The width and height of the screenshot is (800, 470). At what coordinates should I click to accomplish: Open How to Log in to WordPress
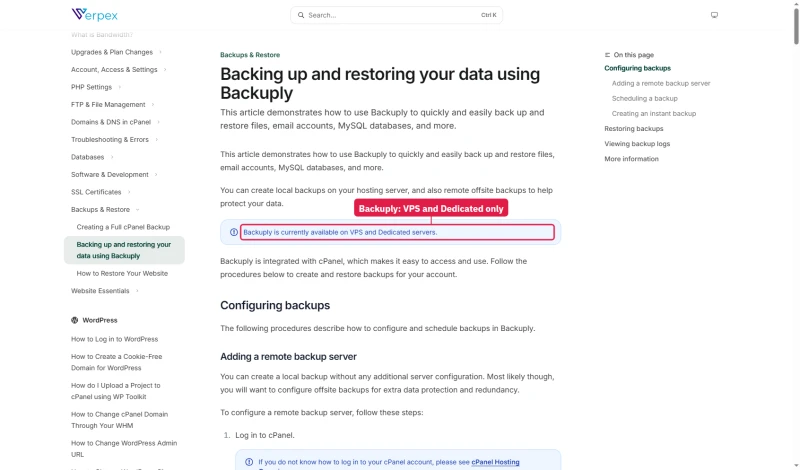coord(114,339)
